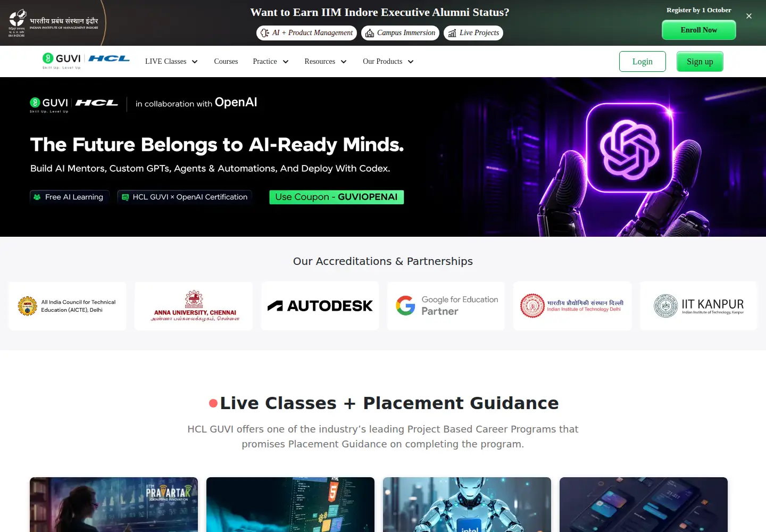Click the Live Projects chart icon
The width and height of the screenshot is (766, 532).
coord(452,33)
